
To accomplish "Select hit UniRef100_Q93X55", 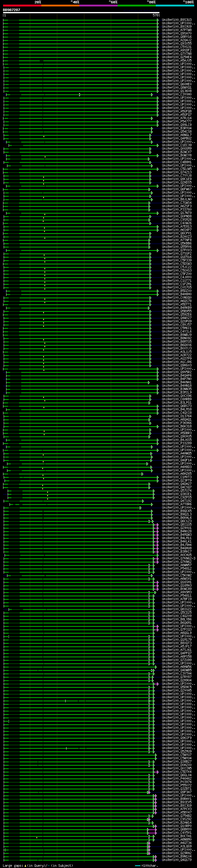I will pos(177,43).
